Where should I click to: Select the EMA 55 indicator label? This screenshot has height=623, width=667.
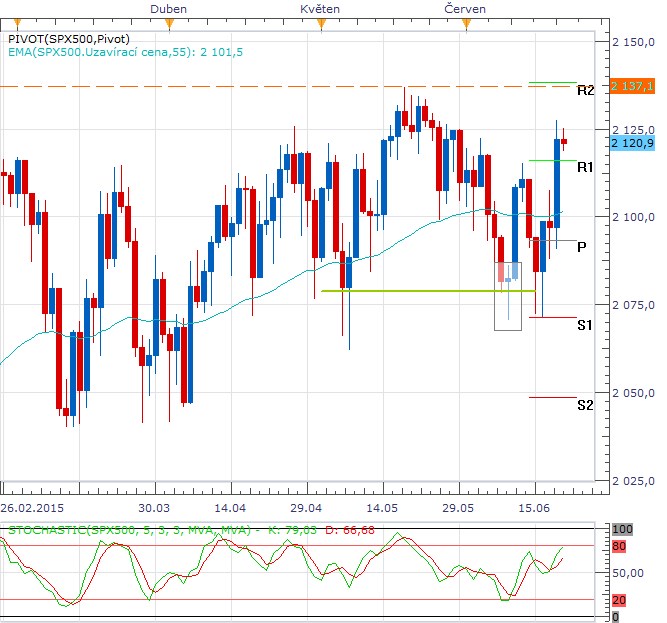click(125, 52)
